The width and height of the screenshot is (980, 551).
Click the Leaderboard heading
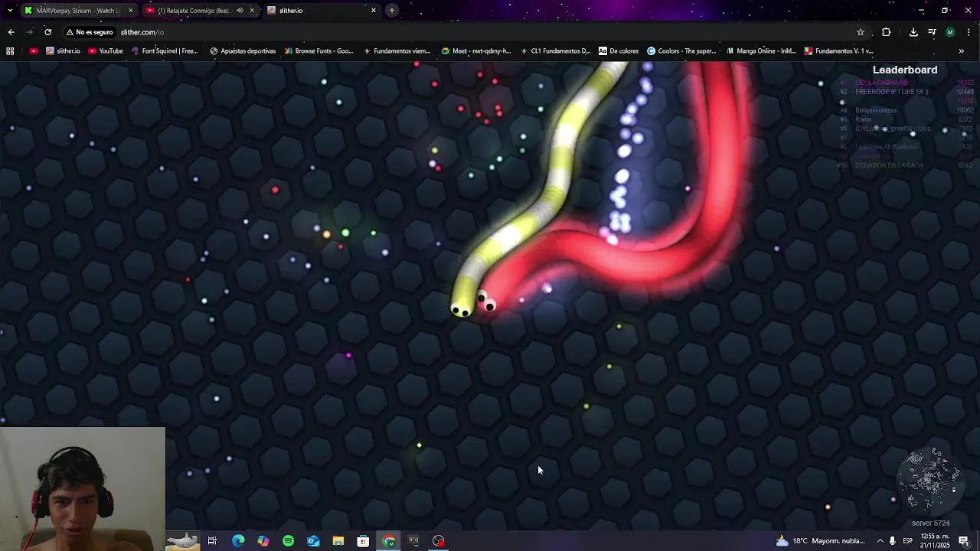tap(905, 70)
